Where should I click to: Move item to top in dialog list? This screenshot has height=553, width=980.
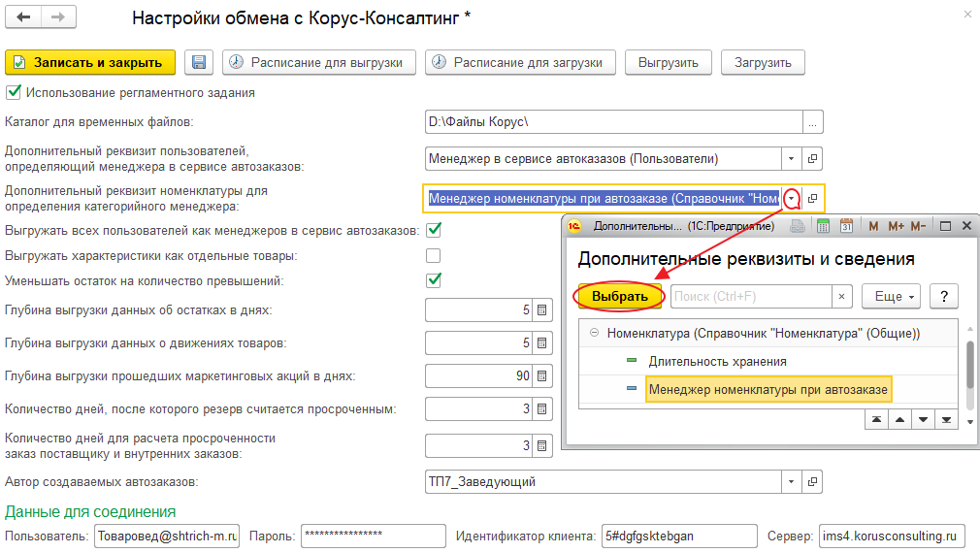877,420
